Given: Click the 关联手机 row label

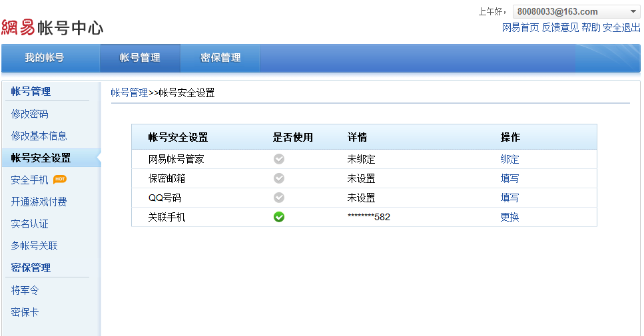Looking at the screenshot, I should 166,217.
